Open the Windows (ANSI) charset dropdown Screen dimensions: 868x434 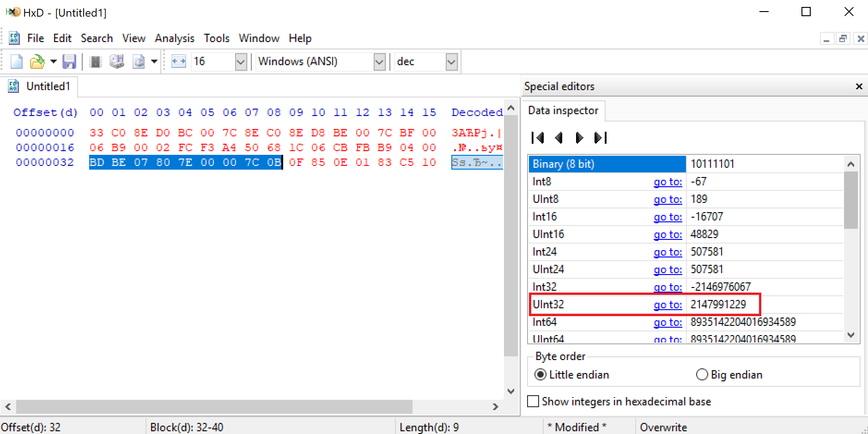click(x=379, y=61)
